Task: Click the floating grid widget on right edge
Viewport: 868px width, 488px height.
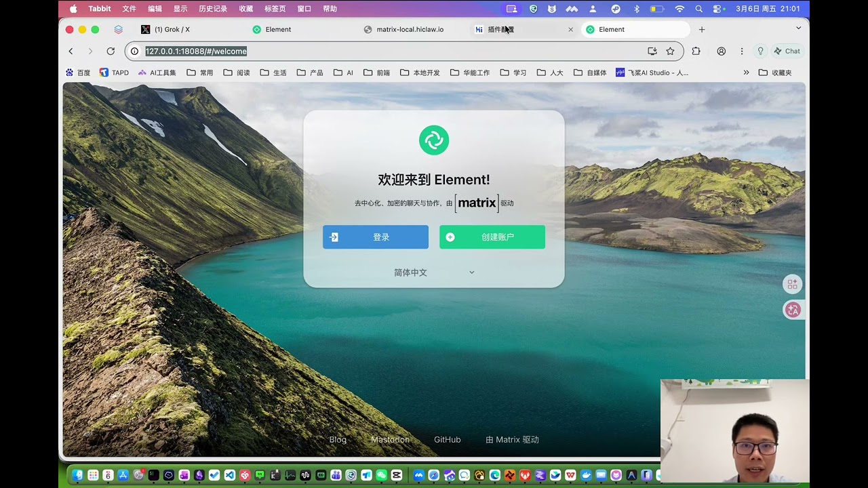Action: point(792,284)
